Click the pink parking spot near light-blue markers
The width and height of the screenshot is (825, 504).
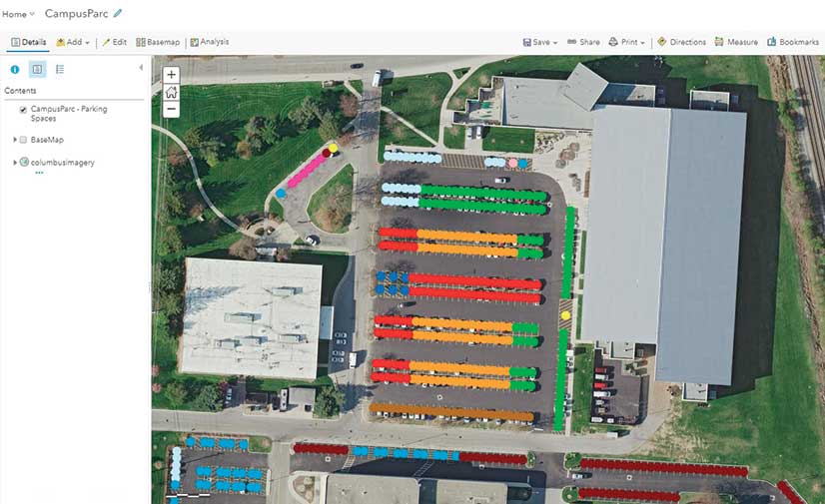pos(512,164)
